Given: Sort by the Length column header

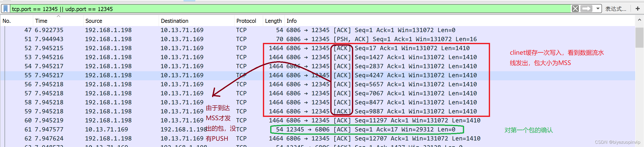Looking at the screenshot, I should coord(274,21).
